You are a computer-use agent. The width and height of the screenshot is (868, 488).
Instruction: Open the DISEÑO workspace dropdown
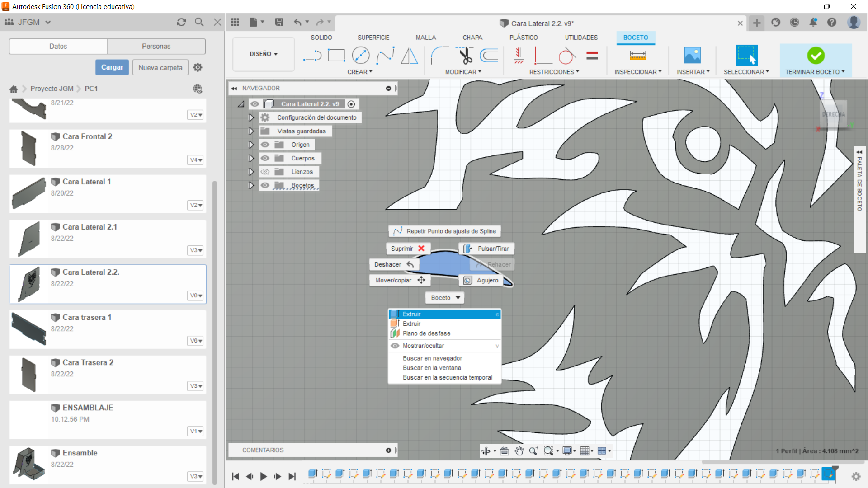point(263,54)
